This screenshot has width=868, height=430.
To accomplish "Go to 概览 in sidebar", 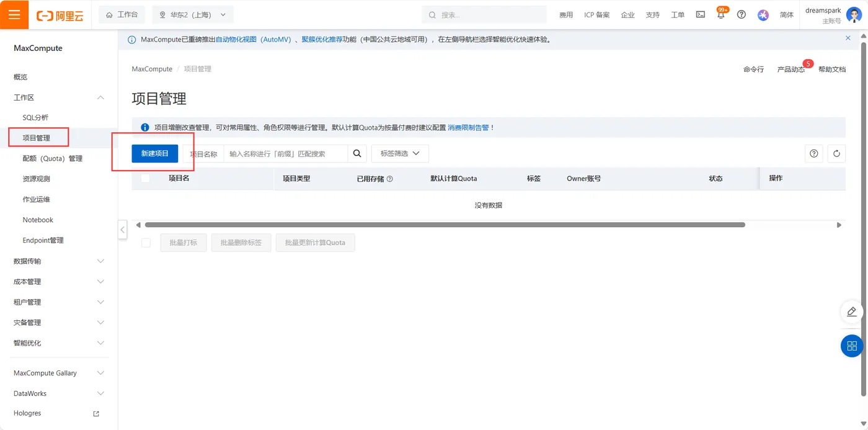I will coord(20,77).
